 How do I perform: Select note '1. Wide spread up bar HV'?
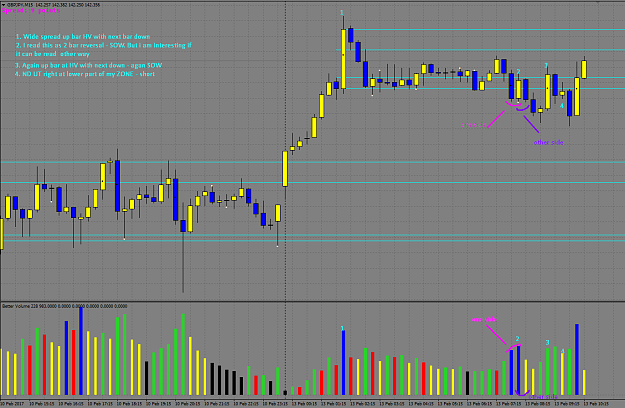click(x=83, y=37)
